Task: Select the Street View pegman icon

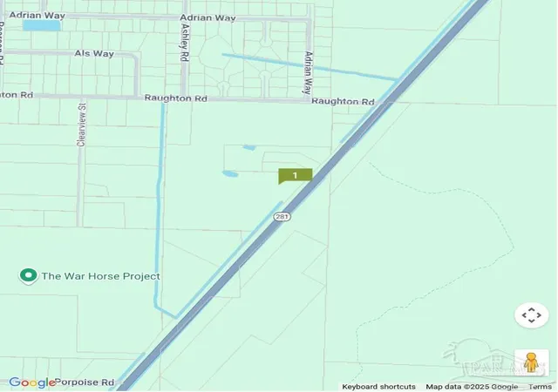Action: pos(531,362)
